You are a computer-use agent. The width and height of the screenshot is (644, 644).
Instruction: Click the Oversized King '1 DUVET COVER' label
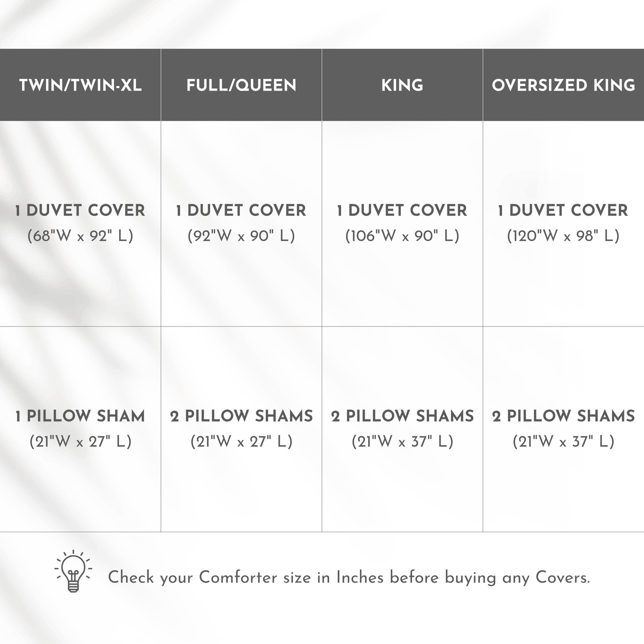[563, 211]
